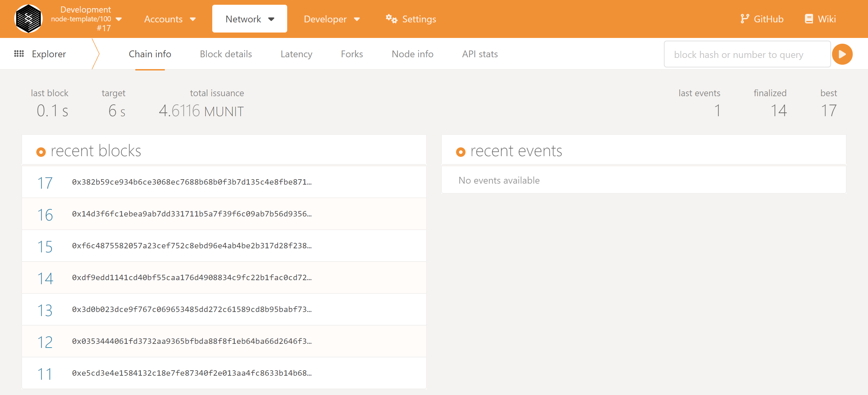Open the Network dropdown menu
868x395 pixels.
(x=250, y=19)
